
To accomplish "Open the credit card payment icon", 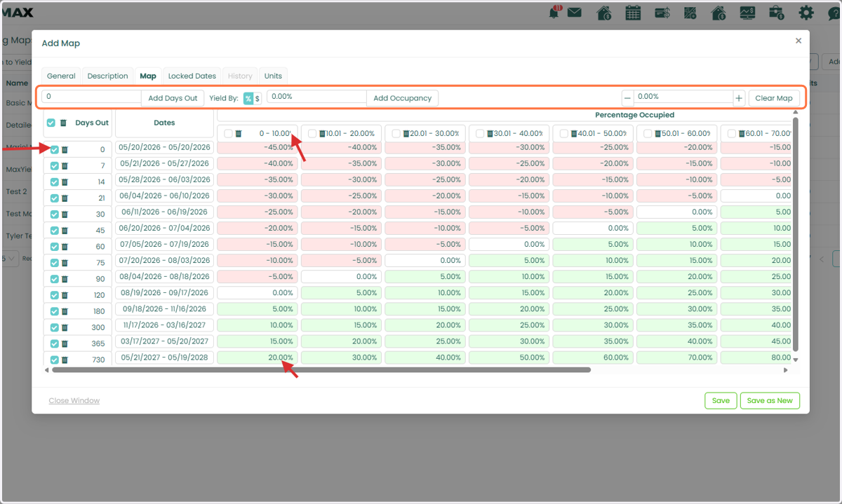I will tap(662, 13).
